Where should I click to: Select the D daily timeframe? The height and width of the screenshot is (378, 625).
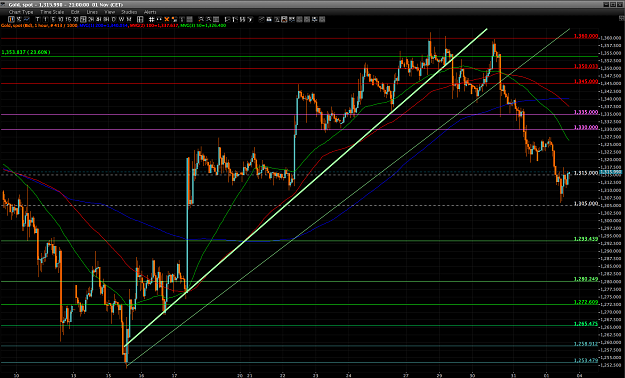(x=114, y=19)
